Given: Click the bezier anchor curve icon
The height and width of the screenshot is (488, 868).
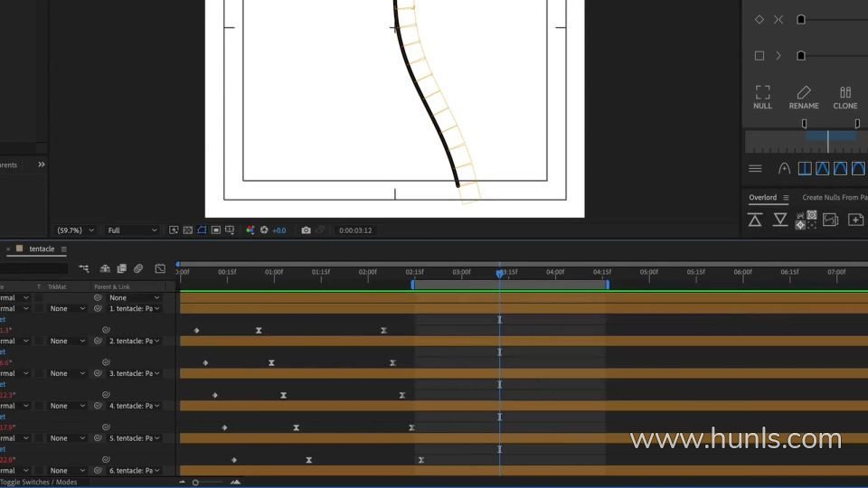Looking at the screenshot, I should coord(784,168).
